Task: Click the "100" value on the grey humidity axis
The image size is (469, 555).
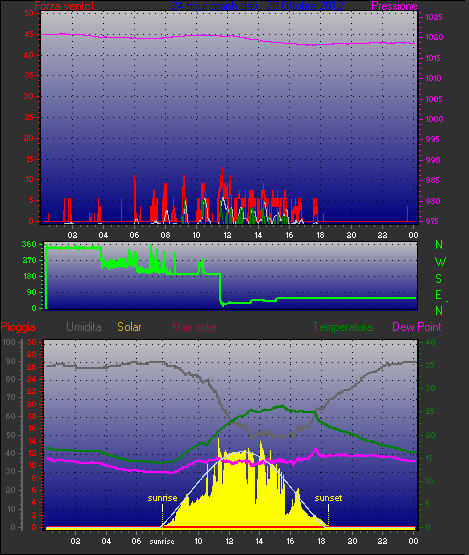Action: (8, 342)
